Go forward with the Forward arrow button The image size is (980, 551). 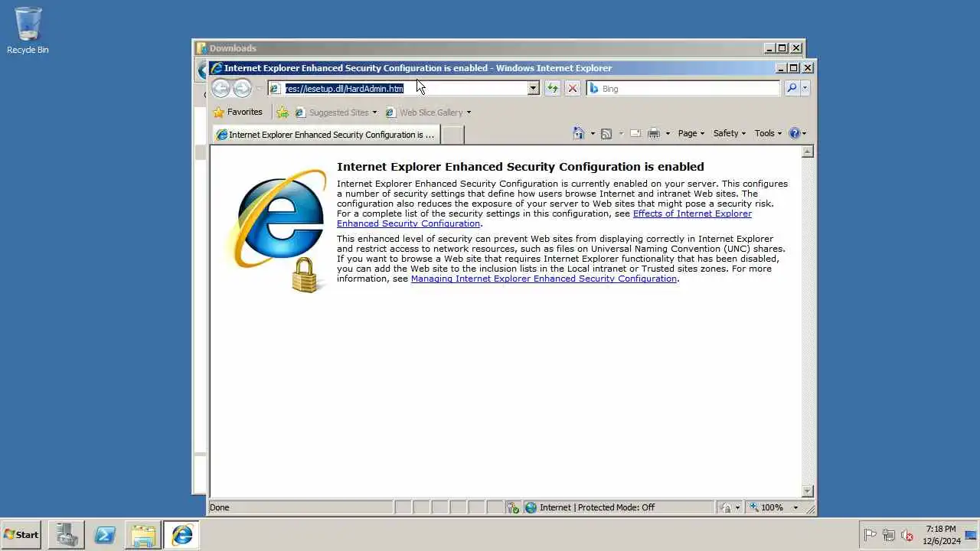tap(242, 88)
